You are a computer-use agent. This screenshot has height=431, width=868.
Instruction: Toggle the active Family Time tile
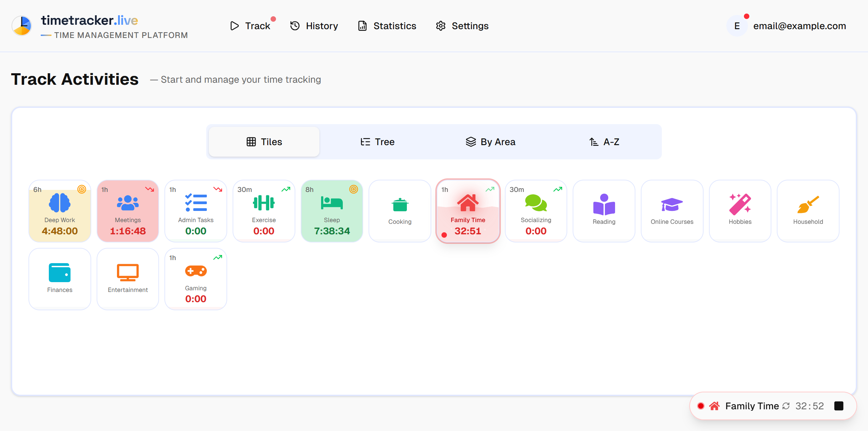coord(468,211)
